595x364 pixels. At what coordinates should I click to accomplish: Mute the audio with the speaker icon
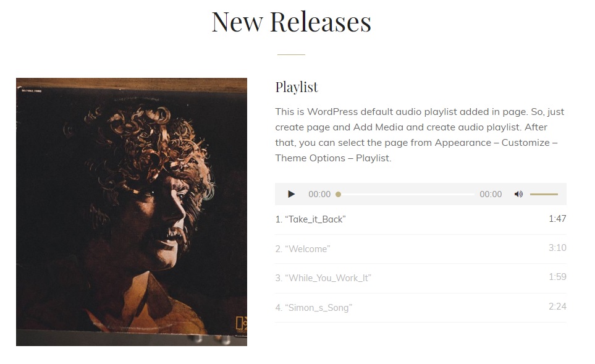(518, 194)
